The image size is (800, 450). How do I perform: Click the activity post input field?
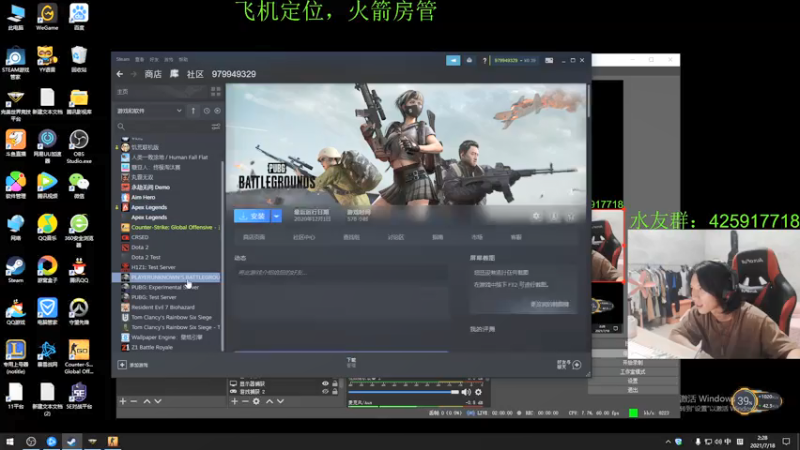(x=341, y=272)
